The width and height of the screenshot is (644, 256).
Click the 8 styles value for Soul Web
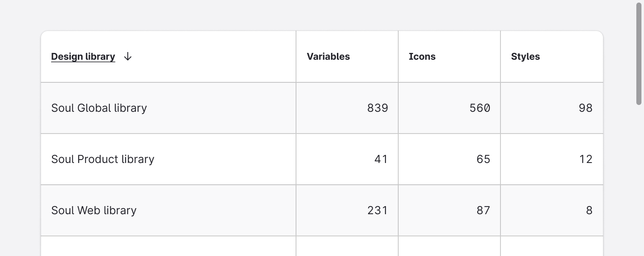click(589, 210)
